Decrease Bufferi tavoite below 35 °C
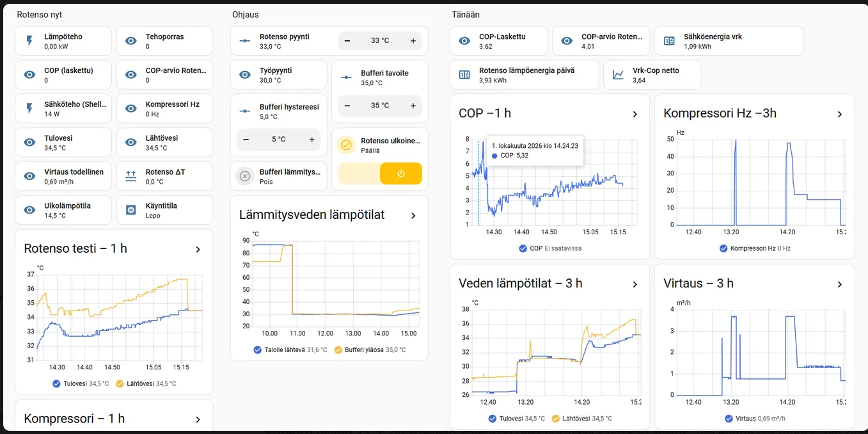The height and width of the screenshot is (434, 868). pyautogui.click(x=347, y=106)
